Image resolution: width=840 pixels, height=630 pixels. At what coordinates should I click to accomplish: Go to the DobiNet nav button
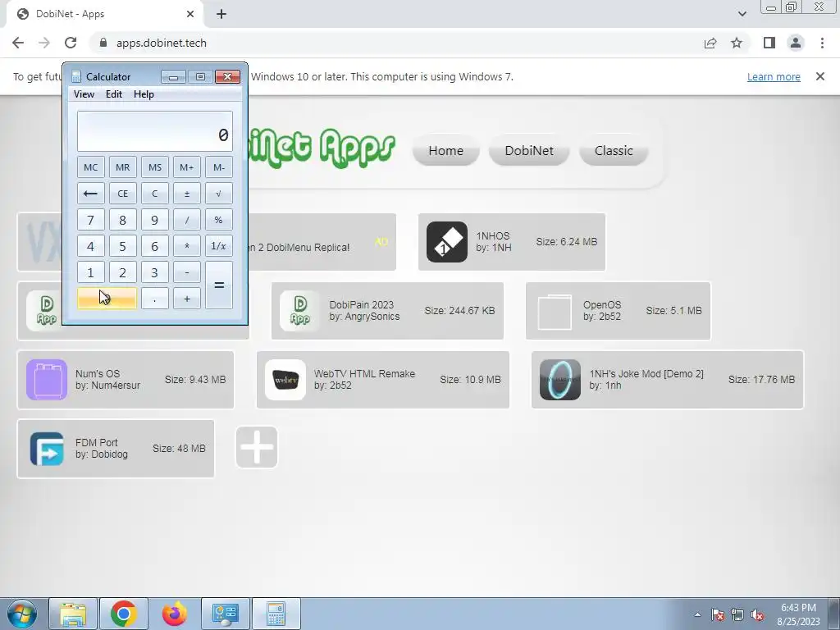(x=529, y=151)
